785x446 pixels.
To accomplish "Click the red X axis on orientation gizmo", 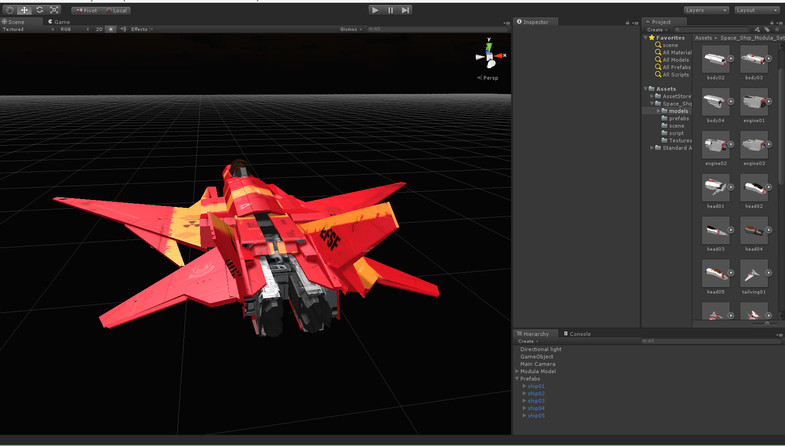I will [x=499, y=56].
